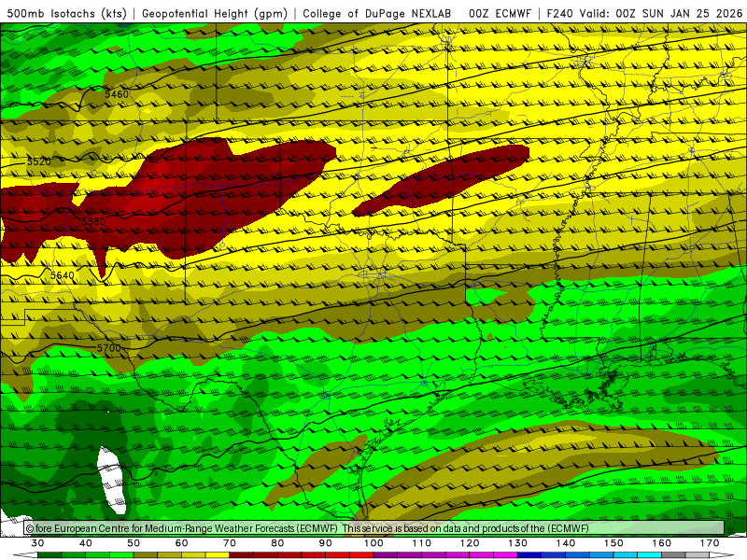
Task: Click the '500mb Isotachs (kts)' title text
Action: click(x=67, y=13)
